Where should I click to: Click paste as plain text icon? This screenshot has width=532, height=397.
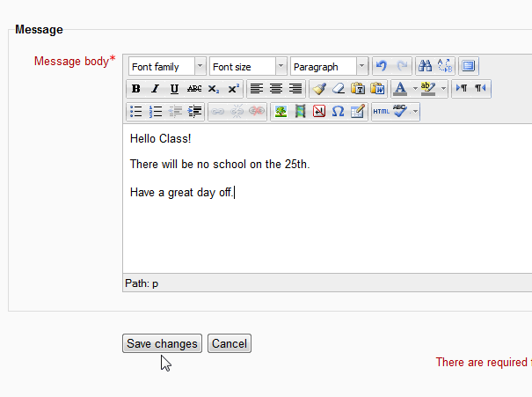point(358,89)
